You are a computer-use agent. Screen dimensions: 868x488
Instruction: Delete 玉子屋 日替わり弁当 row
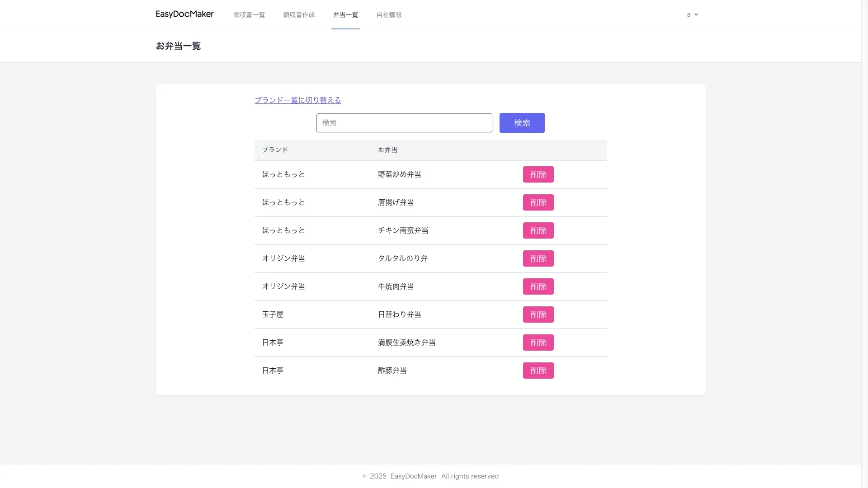pyautogui.click(x=538, y=314)
